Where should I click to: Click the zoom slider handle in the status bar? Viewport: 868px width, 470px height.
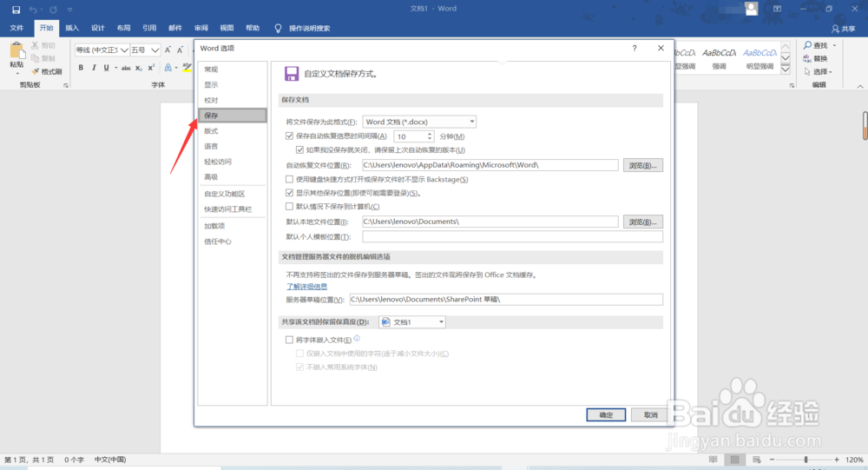806,460
